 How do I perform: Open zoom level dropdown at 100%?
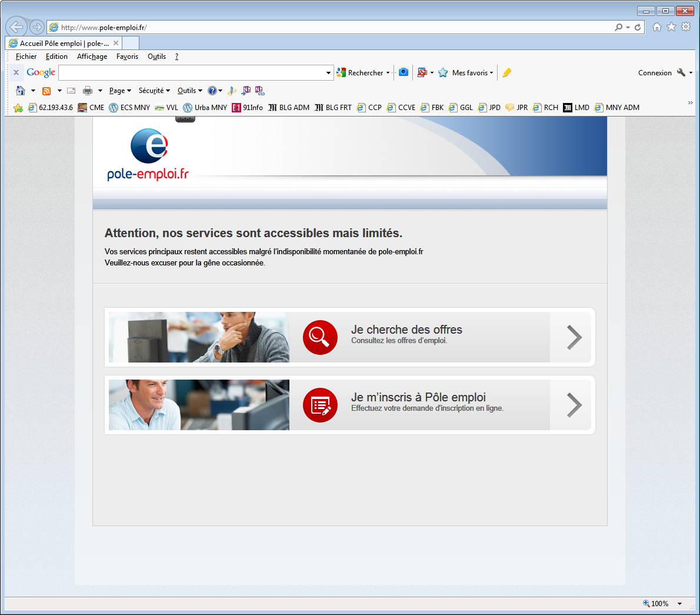pos(680,603)
